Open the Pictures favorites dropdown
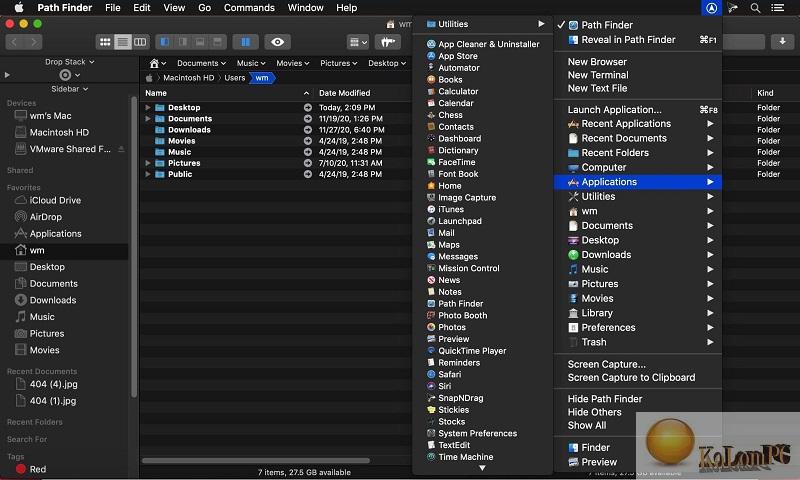 pyautogui.click(x=338, y=63)
